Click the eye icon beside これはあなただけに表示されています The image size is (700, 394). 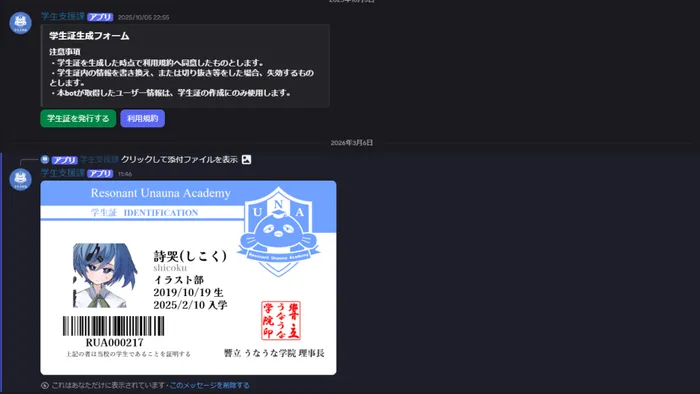pos(45,385)
